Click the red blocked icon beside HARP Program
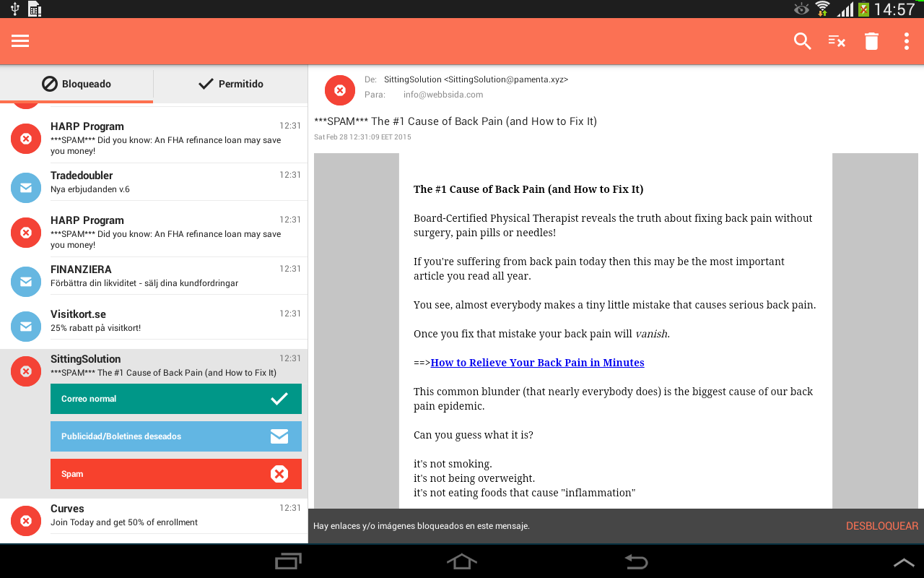Screen dimensions: 924x578 [25, 138]
